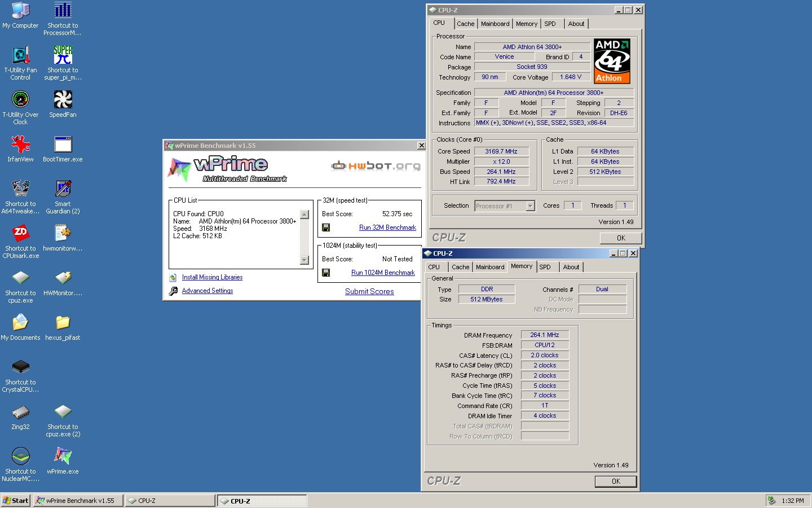Close the wPrime Benchmark window
The width and height of the screenshot is (812, 508).
[421, 146]
